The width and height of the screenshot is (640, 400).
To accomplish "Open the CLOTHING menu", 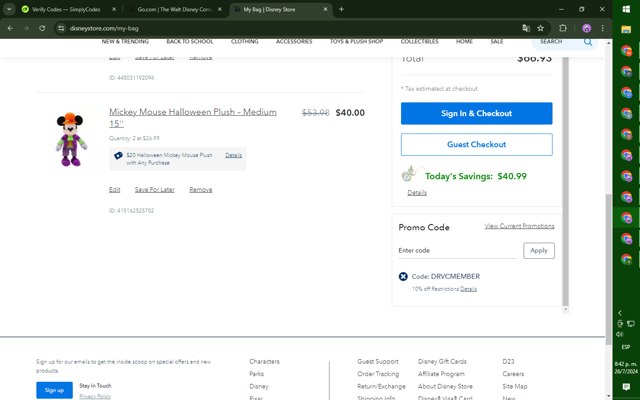I will (244, 42).
